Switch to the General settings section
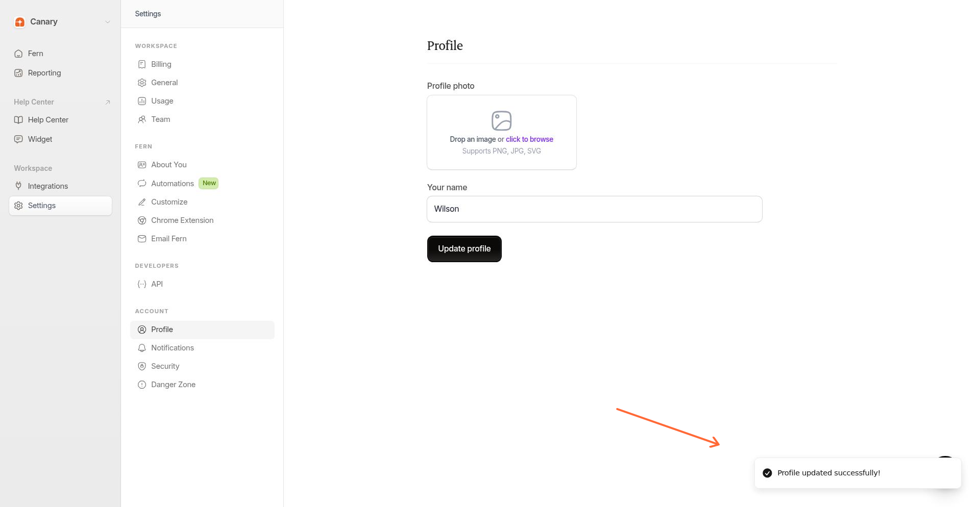Image resolution: width=980 pixels, height=507 pixels. point(164,83)
